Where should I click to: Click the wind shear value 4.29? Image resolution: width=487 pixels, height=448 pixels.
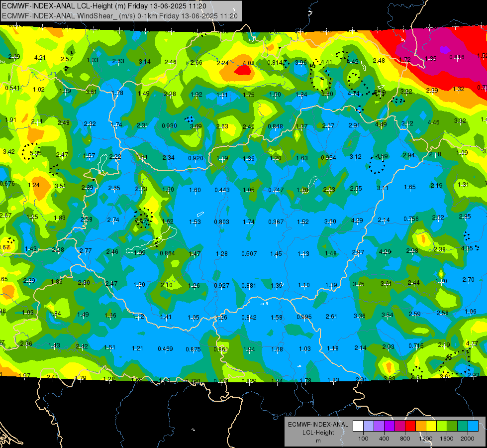[x=357, y=221]
